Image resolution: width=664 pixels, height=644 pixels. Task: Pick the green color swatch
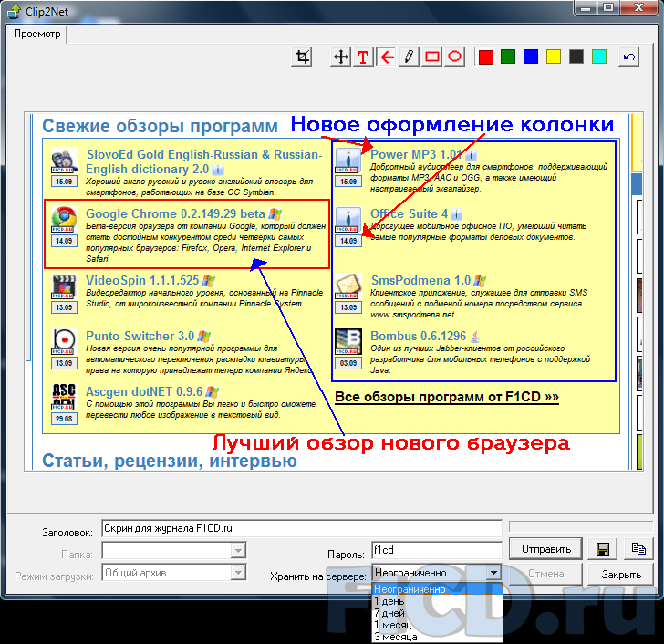[x=508, y=57]
